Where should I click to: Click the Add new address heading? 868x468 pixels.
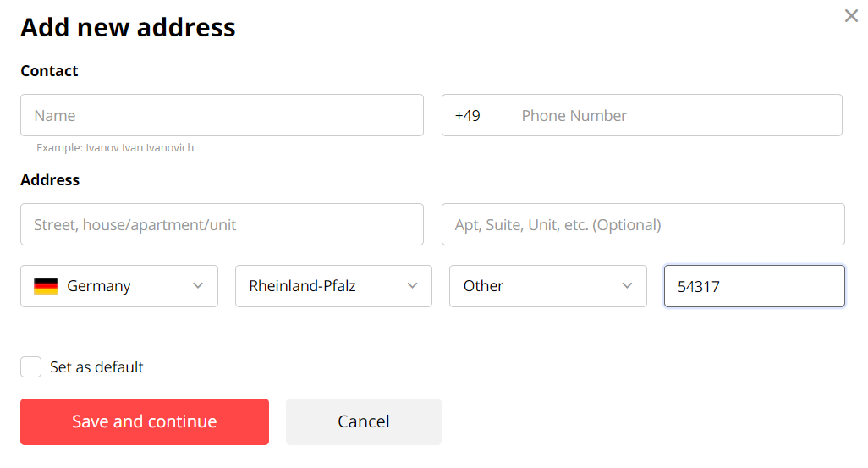tap(128, 27)
